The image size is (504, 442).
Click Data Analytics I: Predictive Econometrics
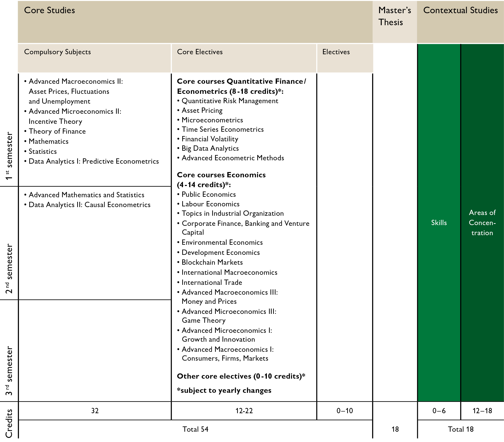point(94,161)
